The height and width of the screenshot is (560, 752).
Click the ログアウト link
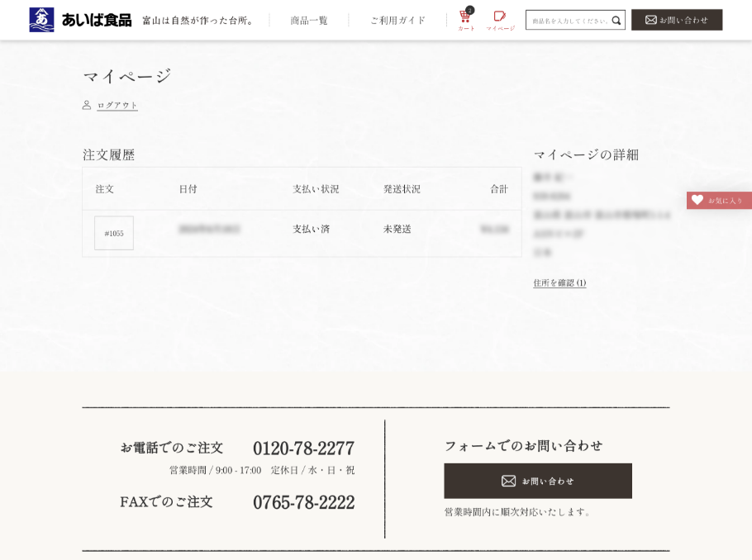pos(117,106)
